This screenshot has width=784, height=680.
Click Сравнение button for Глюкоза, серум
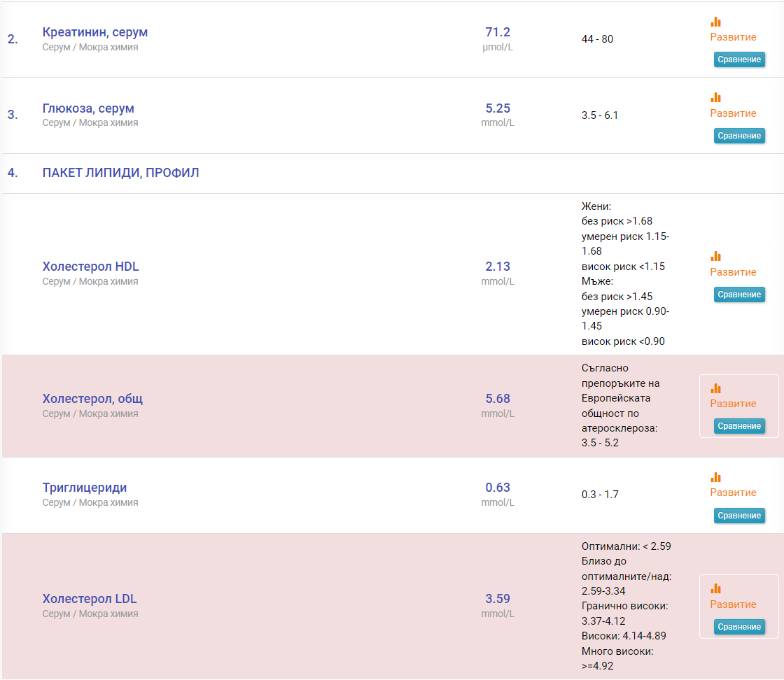739,136
